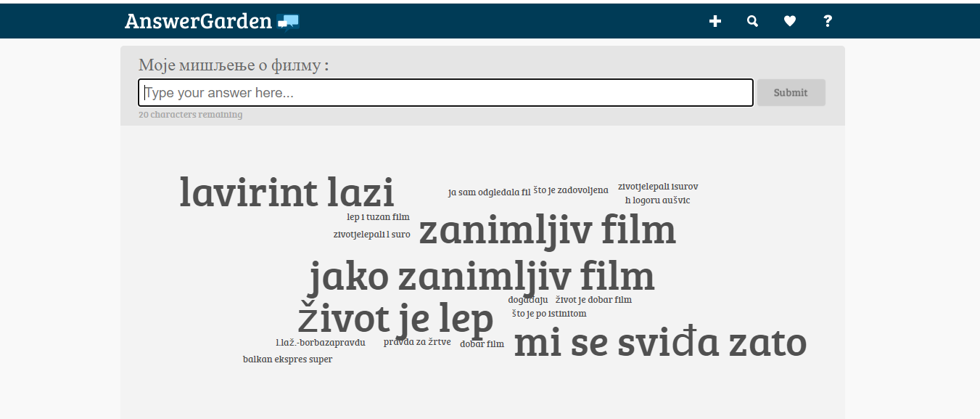This screenshot has width=980, height=419.
Task: Click the 'pravda za žrtve' answer
Action: click(x=417, y=342)
